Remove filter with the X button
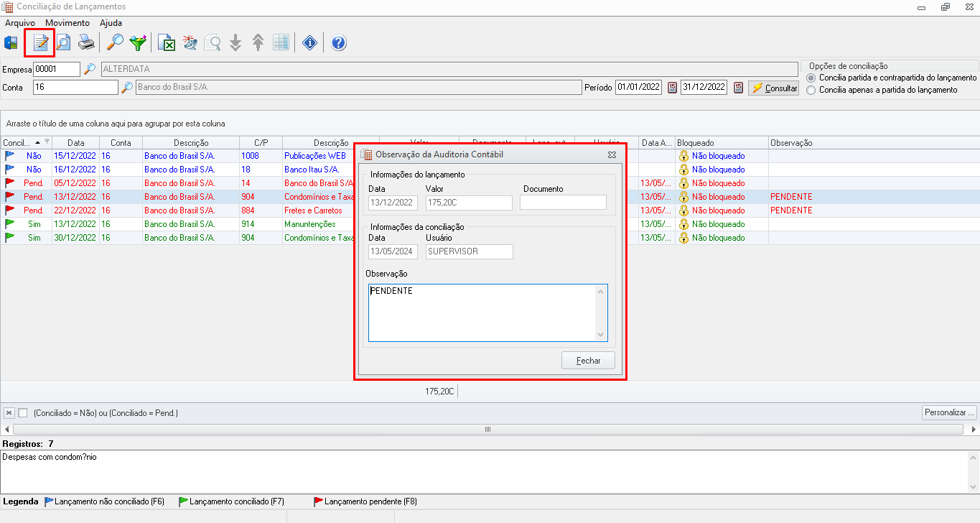 pos(9,413)
